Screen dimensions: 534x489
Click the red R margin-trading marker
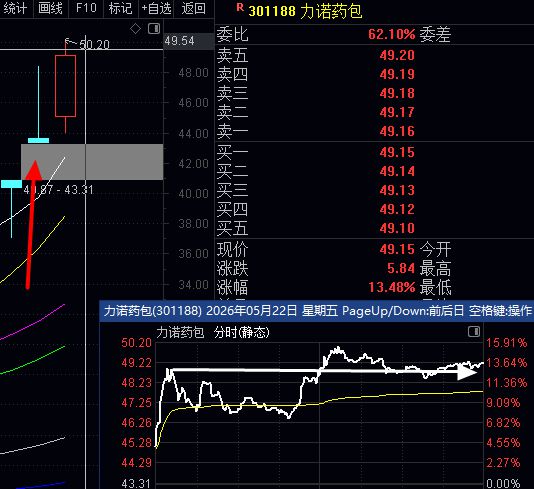240,7
